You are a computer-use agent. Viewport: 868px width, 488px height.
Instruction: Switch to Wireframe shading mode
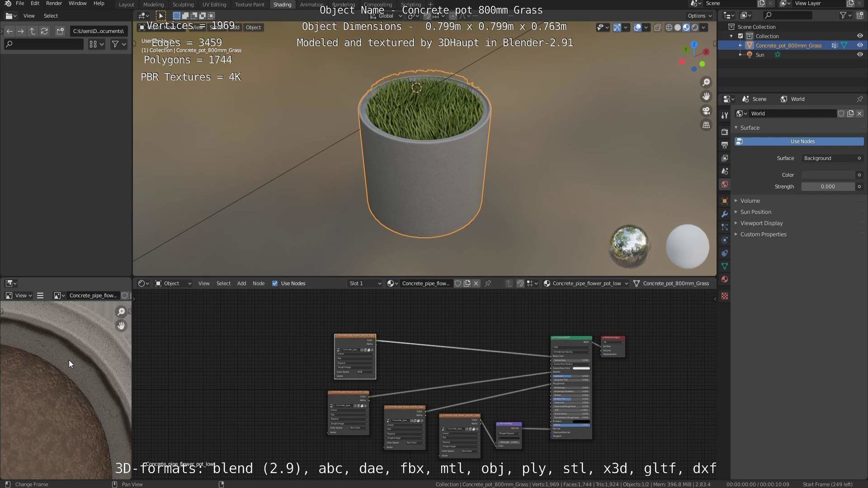pyautogui.click(x=669, y=28)
